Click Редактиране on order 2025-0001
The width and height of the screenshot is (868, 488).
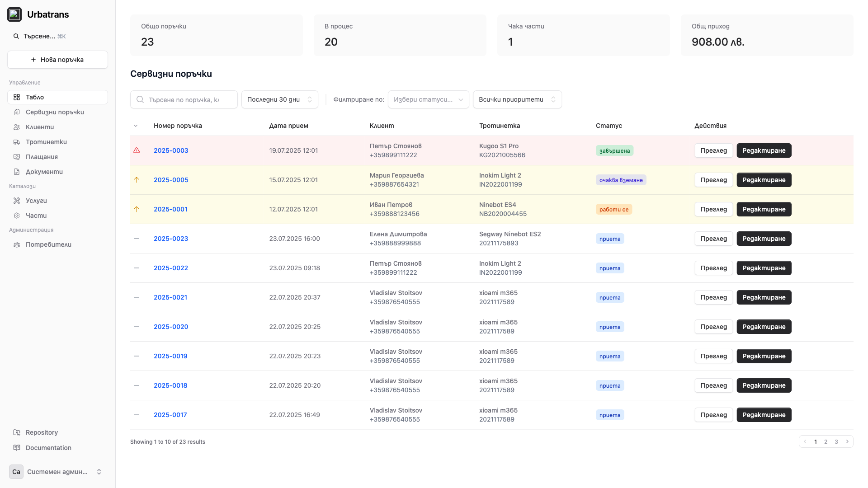(764, 209)
